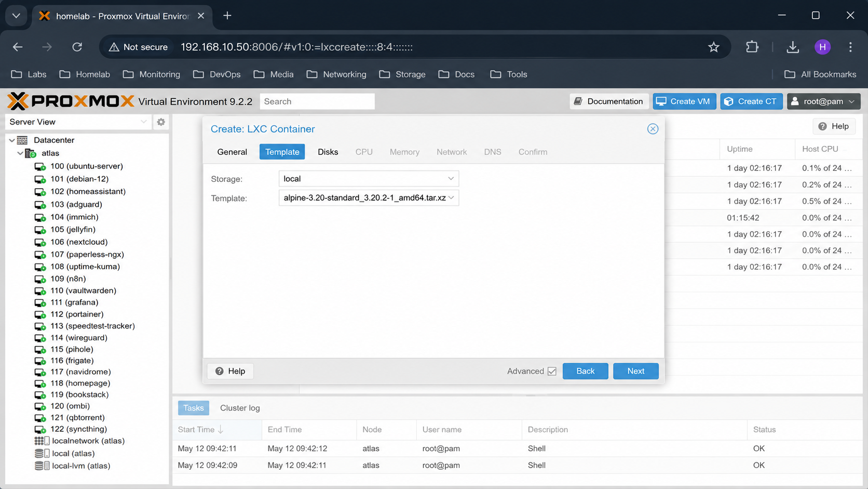
Task: Collapse the atlas node
Action: click(20, 153)
